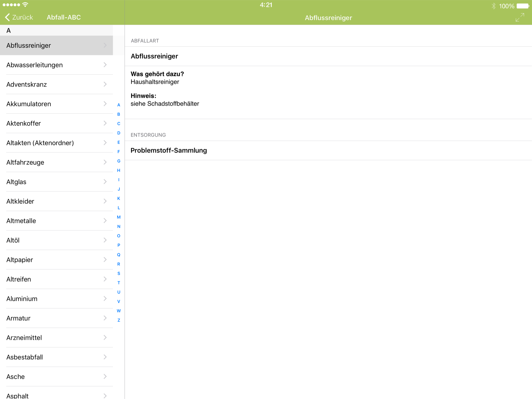Jump to letter M in index

click(x=119, y=217)
